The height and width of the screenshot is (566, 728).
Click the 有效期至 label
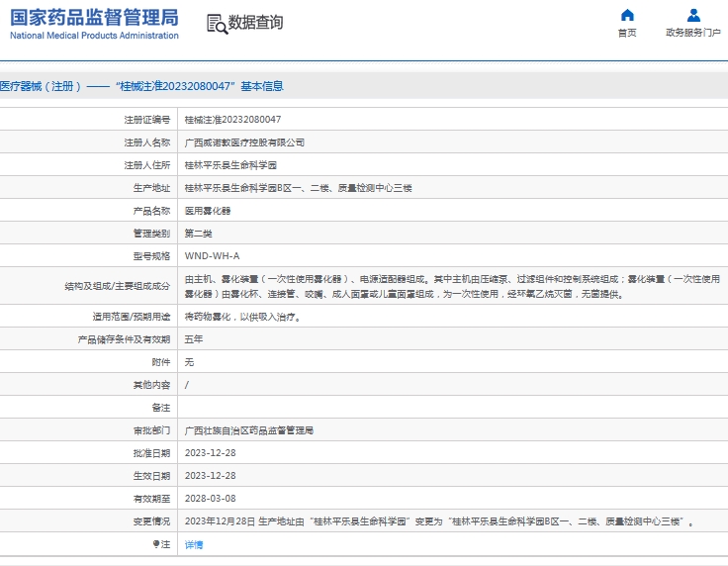point(151,499)
